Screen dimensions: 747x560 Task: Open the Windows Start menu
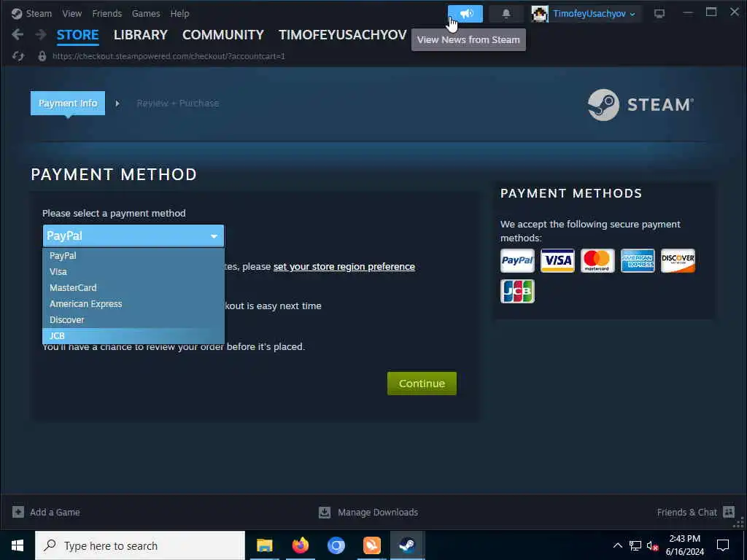click(18, 545)
